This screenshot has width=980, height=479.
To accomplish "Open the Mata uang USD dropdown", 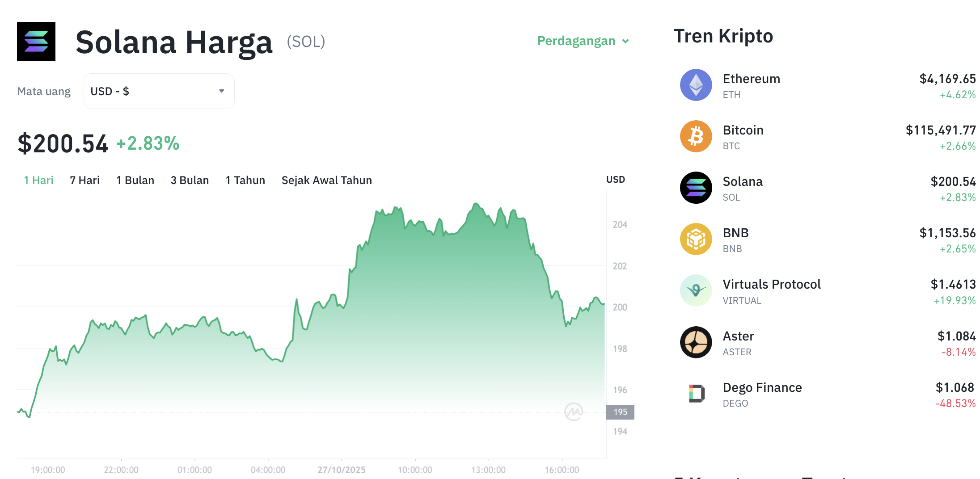I will pos(159,91).
